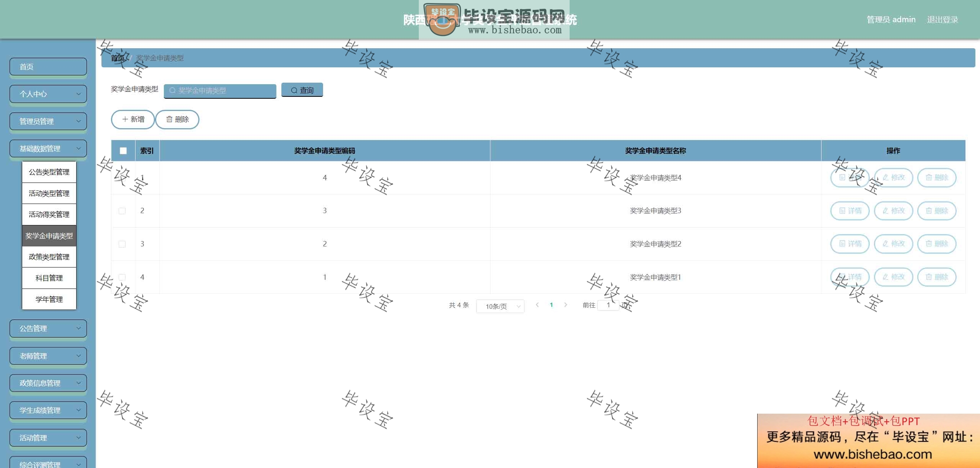Open the 10条/页 page size dropdown

(500, 306)
